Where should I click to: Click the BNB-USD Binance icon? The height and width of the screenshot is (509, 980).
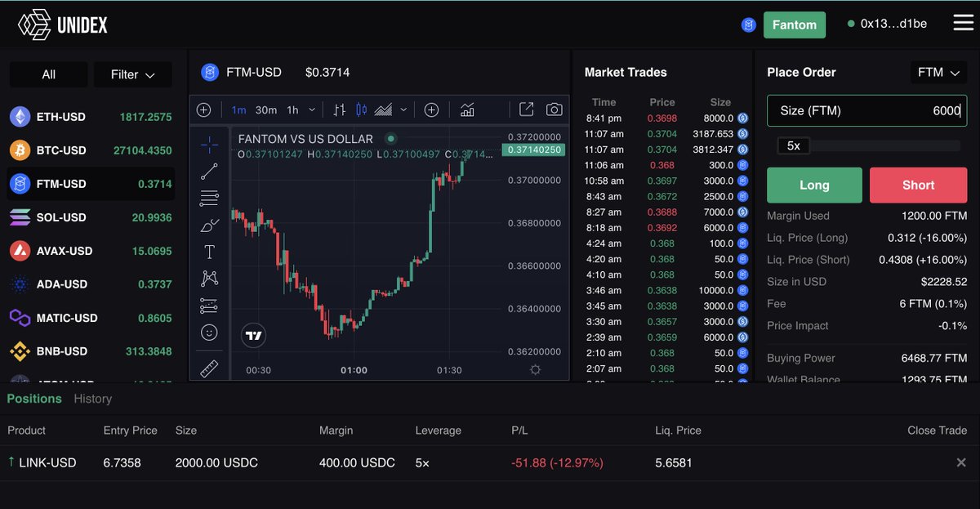click(x=20, y=351)
